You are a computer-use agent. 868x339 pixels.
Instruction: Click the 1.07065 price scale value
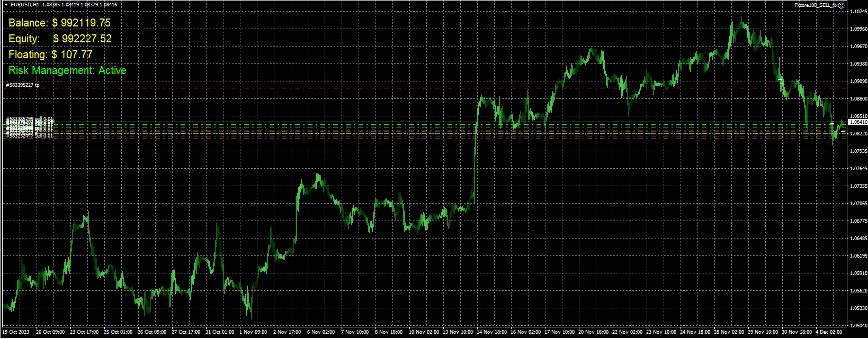click(x=858, y=204)
